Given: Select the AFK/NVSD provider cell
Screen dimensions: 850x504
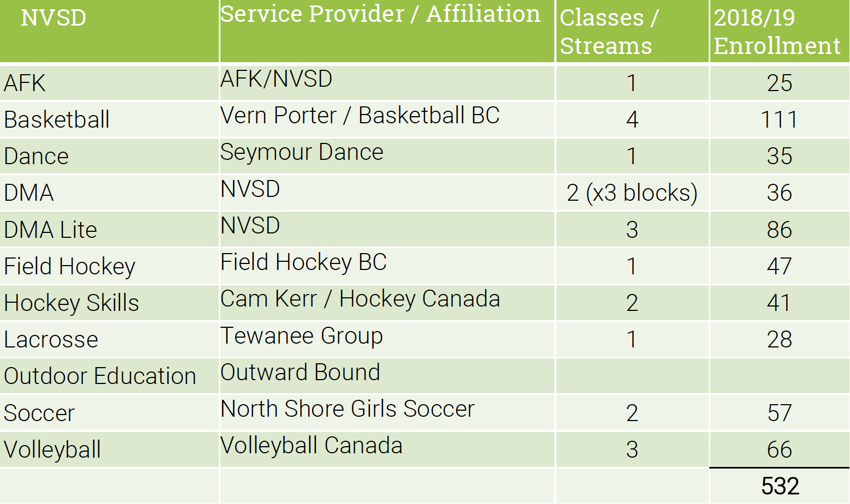Looking at the screenshot, I should point(276,80).
